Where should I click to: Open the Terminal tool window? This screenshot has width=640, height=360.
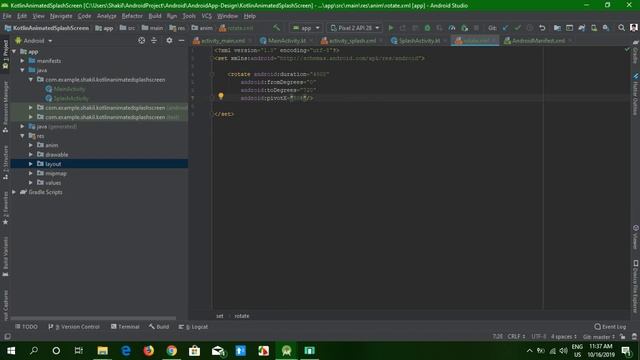point(125,327)
